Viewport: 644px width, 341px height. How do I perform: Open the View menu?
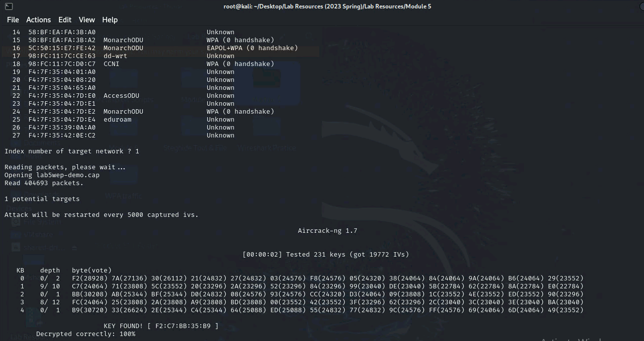click(x=87, y=20)
